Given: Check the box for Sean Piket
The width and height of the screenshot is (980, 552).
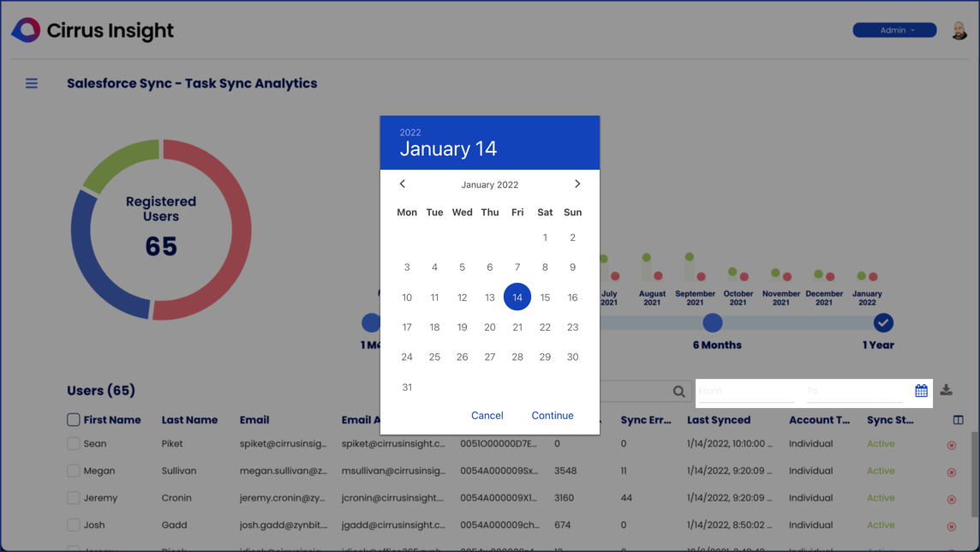Looking at the screenshot, I should point(73,443).
